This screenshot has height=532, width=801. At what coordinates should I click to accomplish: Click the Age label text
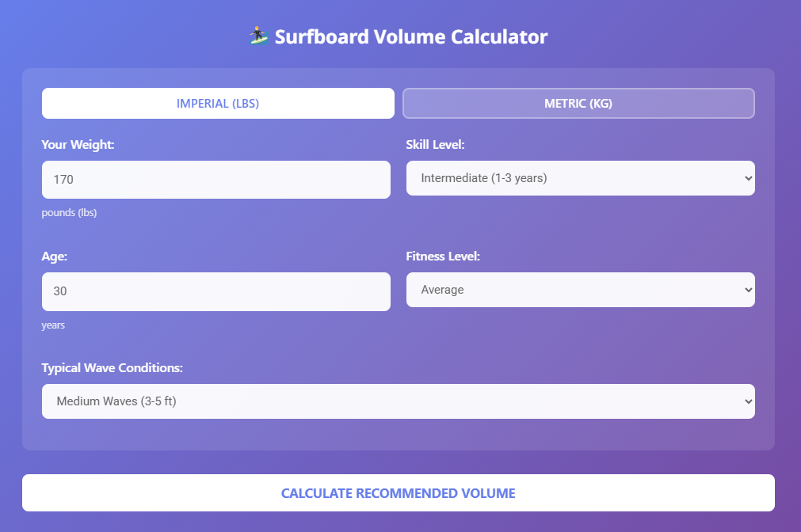(x=54, y=256)
